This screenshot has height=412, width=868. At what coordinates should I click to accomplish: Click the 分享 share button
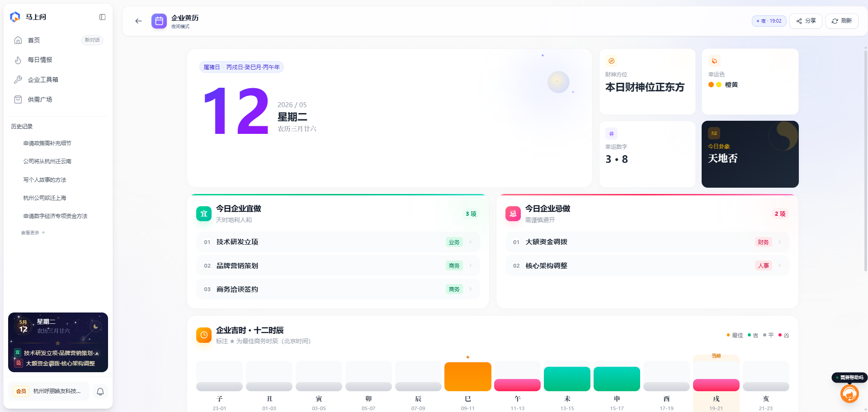pyautogui.click(x=806, y=21)
